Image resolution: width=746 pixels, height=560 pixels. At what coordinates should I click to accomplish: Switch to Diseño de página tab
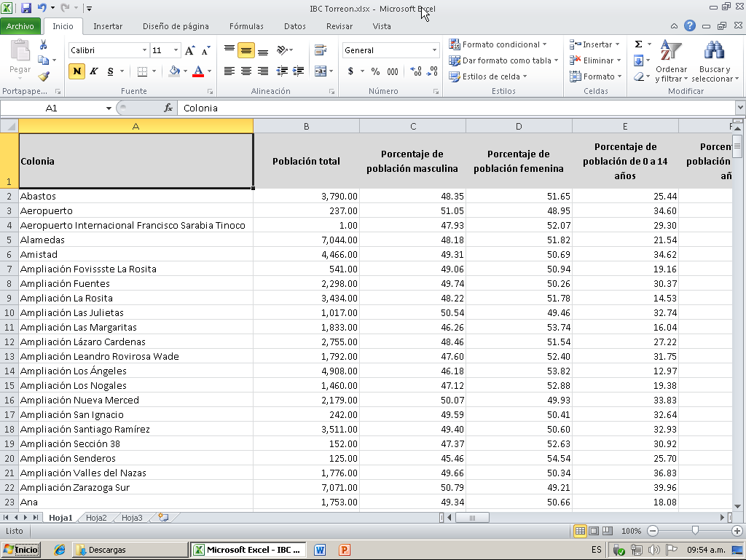click(176, 27)
